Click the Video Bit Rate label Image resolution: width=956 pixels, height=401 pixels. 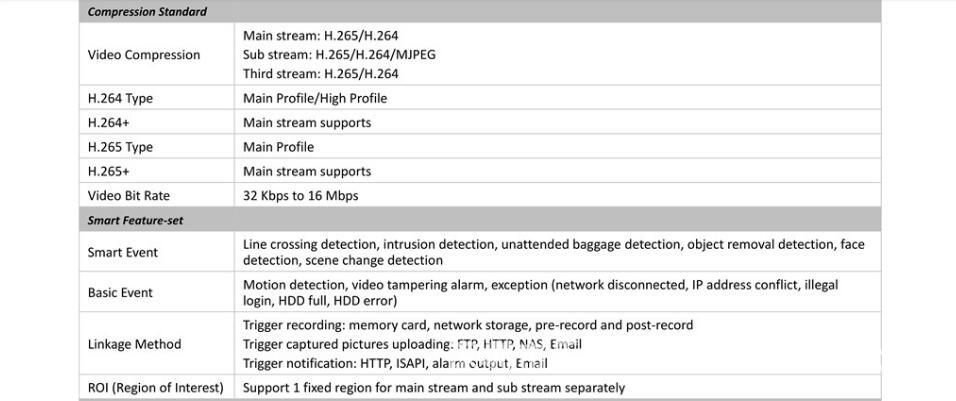pyautogui.click(x=129, y=196)
